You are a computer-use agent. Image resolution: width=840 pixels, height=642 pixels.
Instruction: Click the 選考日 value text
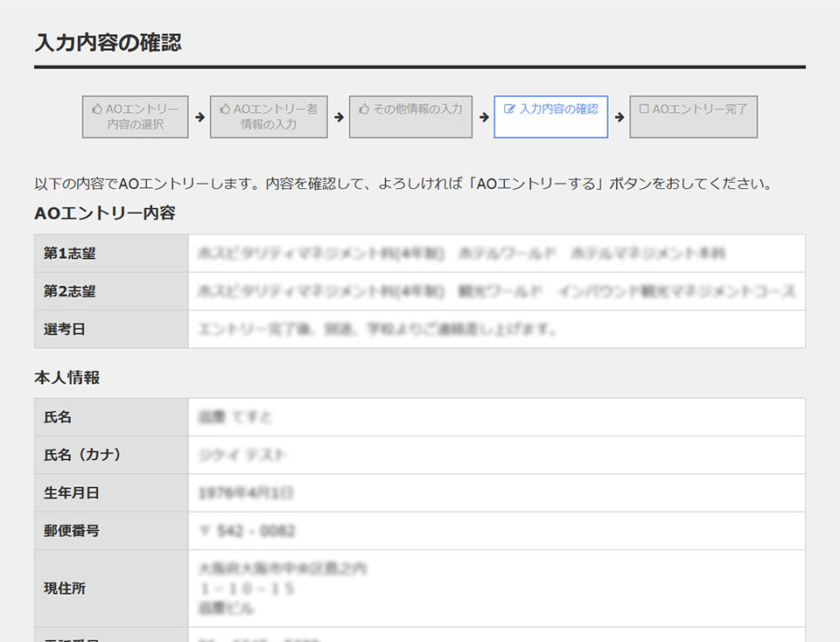pos(377,330)
